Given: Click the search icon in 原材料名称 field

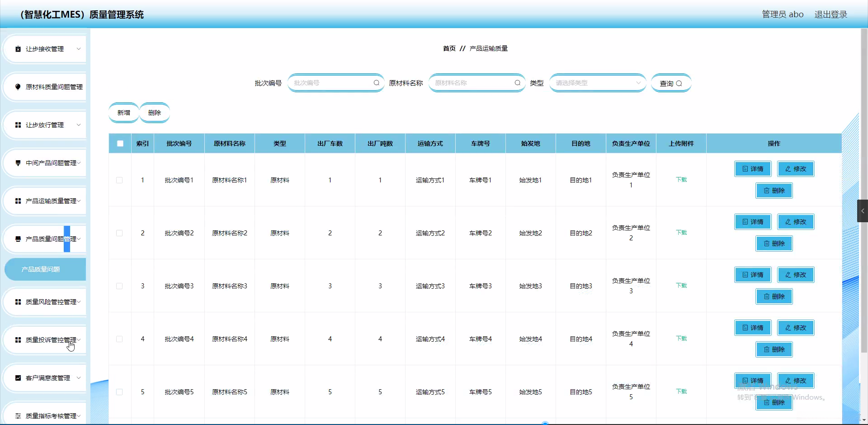Looking at the screenshot, I should click(x=517, y=83).
